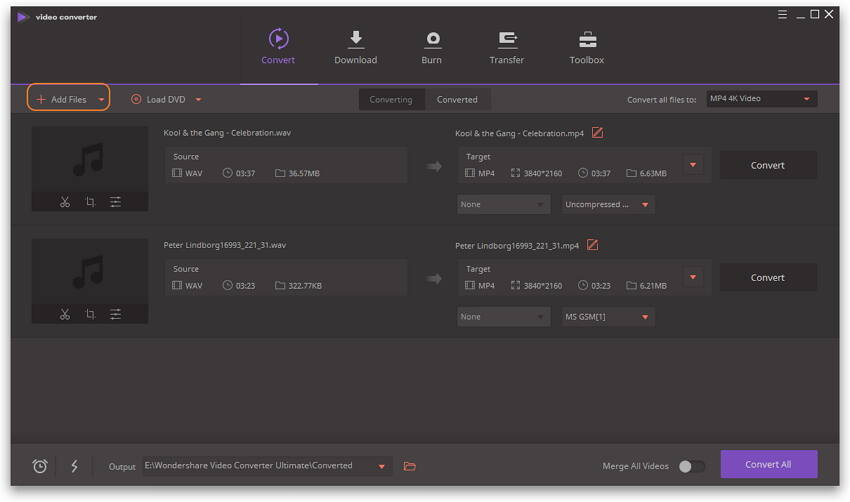Open the scheduler alarm clock icon
Image resolution: width=850 pixels, height=502 pixels.
[x=40, y=466]
